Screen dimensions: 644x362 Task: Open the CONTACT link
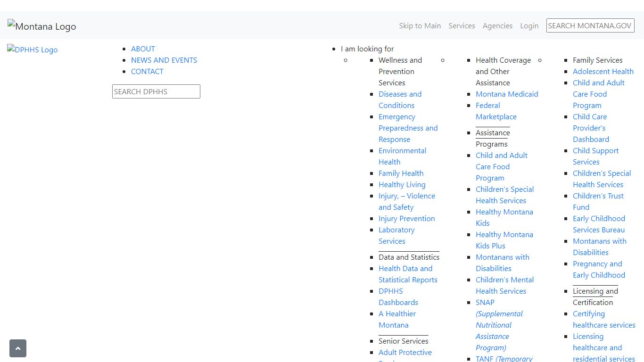(147, 71)
